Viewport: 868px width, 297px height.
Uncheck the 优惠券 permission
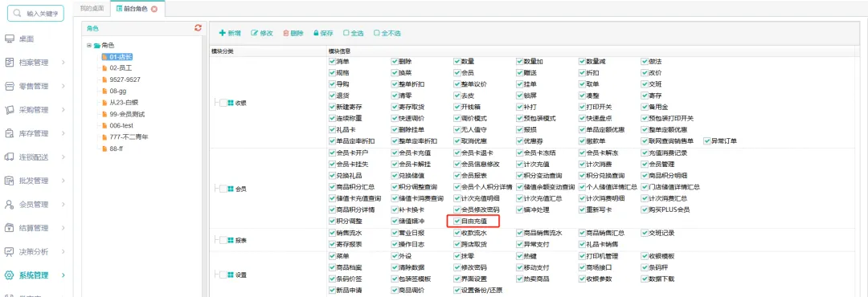pyautogui.click(x=520, y=141)
